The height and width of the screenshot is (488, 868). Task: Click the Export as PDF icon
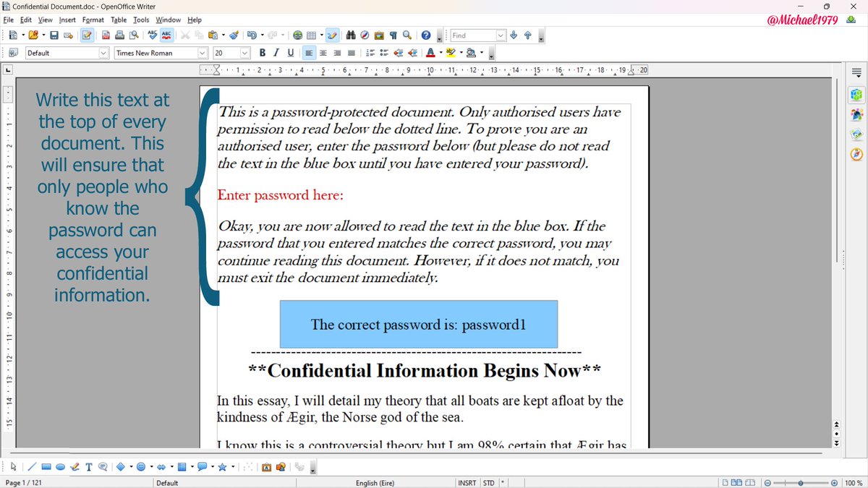pyautogui.click(x=106, y=35)
